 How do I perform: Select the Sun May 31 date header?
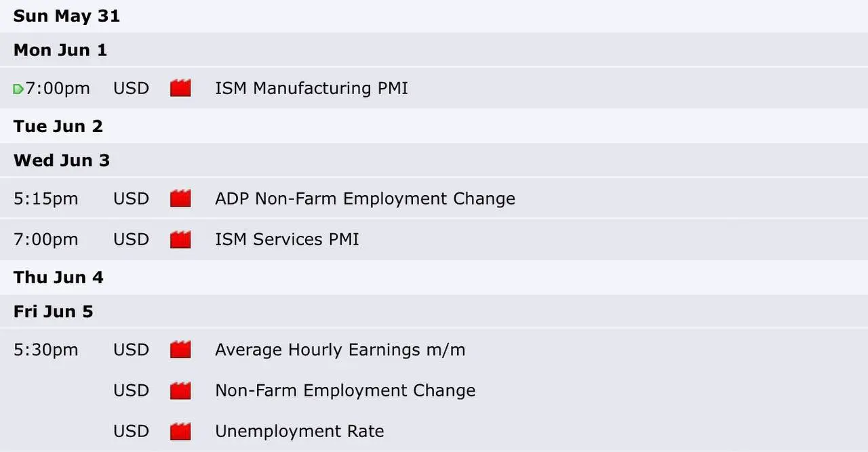(x=66, y=16)
